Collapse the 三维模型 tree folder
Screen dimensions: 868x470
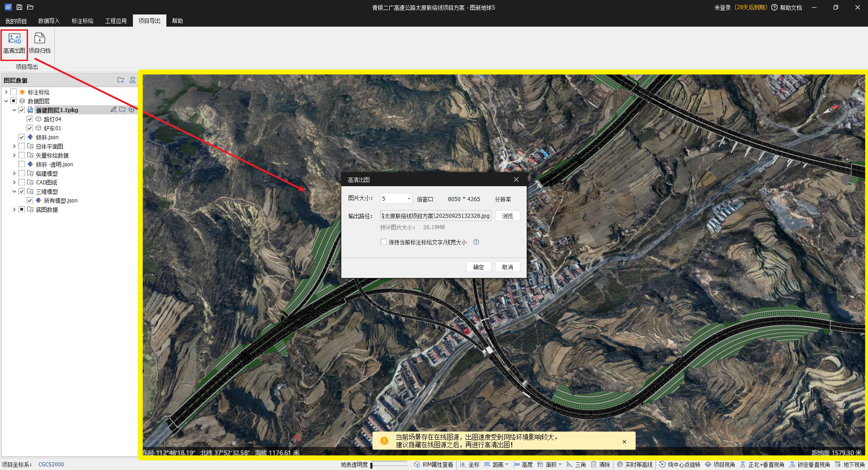point(14,192)
